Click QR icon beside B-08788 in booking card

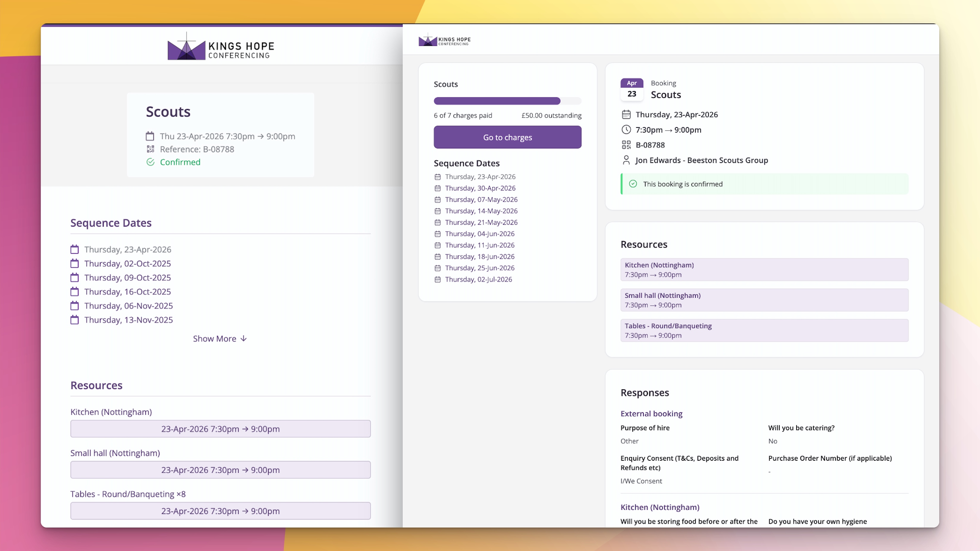point(626,145)
